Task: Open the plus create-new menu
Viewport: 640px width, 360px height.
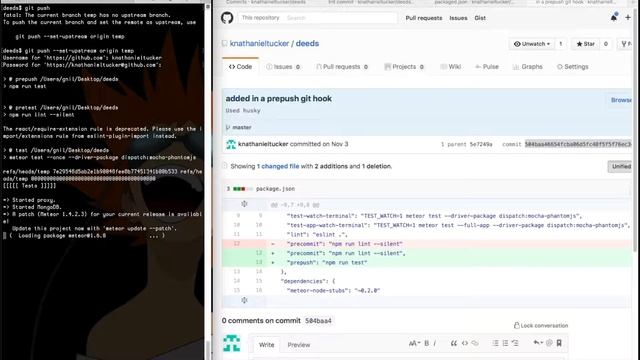Action: (628, 18)
